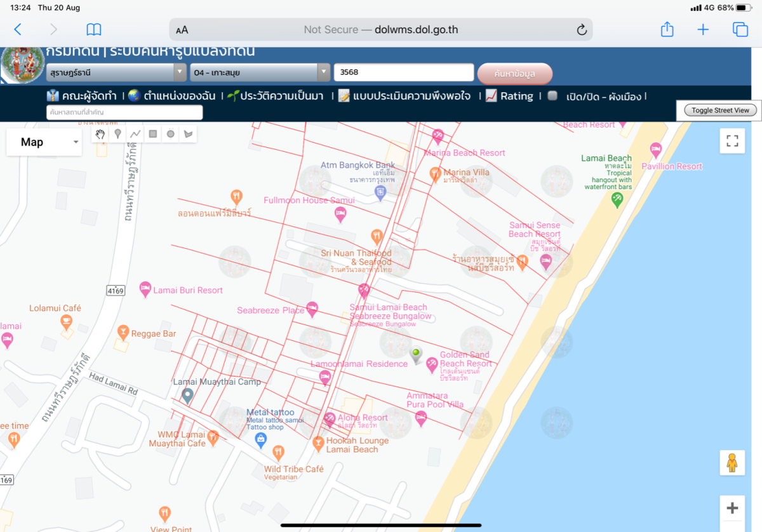Click the parcel number field 3568
Screen dimensions: 762x532
(x=404, y=72)
